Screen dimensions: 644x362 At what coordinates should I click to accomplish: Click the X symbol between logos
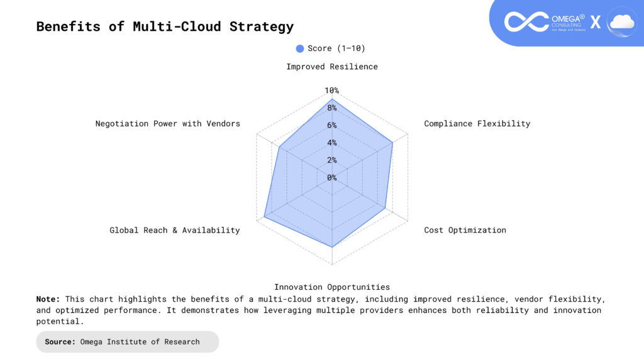(595, 23)
